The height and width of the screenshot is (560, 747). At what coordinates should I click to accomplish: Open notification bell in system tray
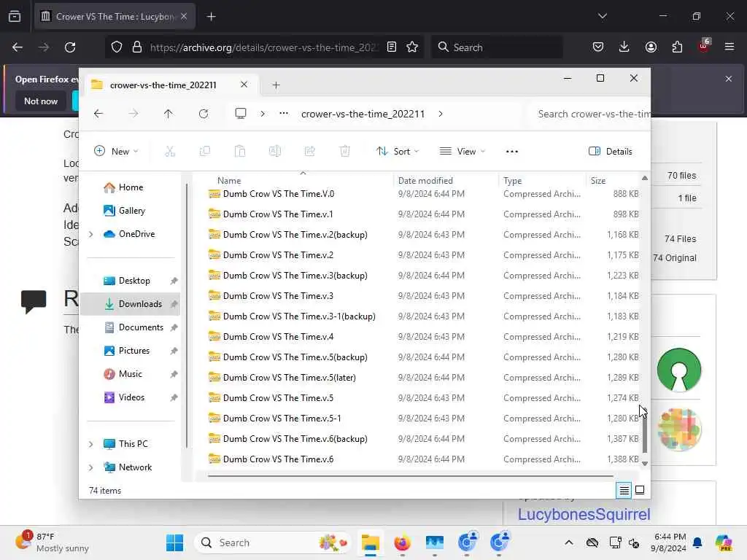pos(697,542)
